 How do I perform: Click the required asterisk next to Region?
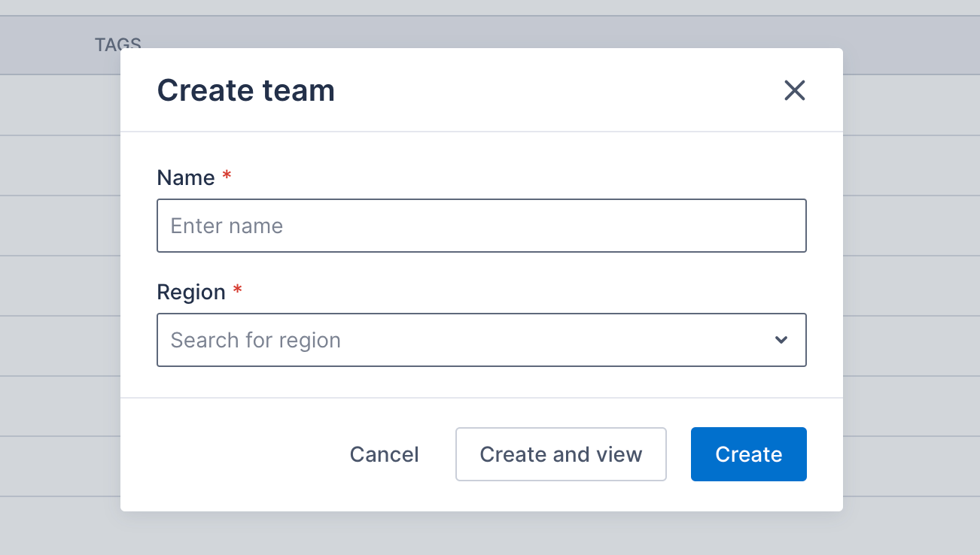[x=238, y=290]
